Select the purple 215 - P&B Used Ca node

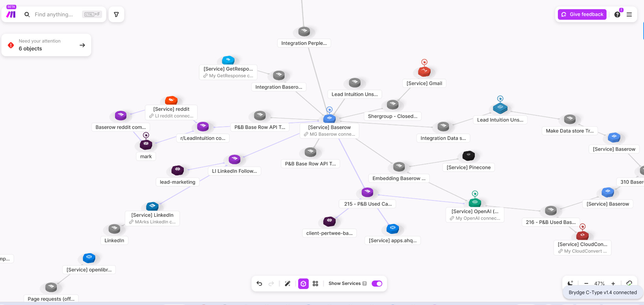[367, 192]
